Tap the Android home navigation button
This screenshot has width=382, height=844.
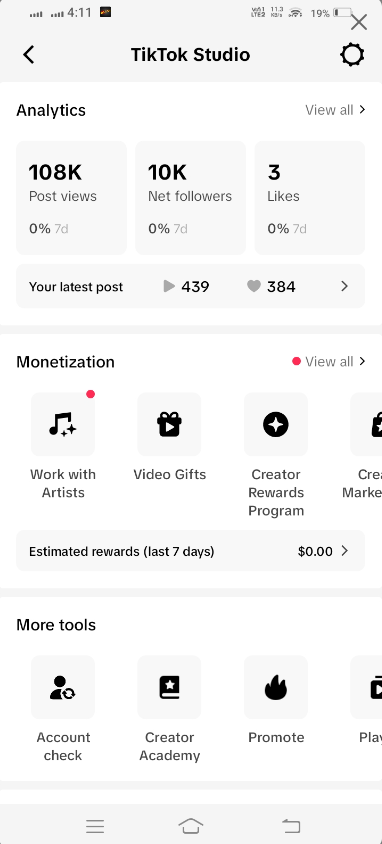(x=191, y=826)
